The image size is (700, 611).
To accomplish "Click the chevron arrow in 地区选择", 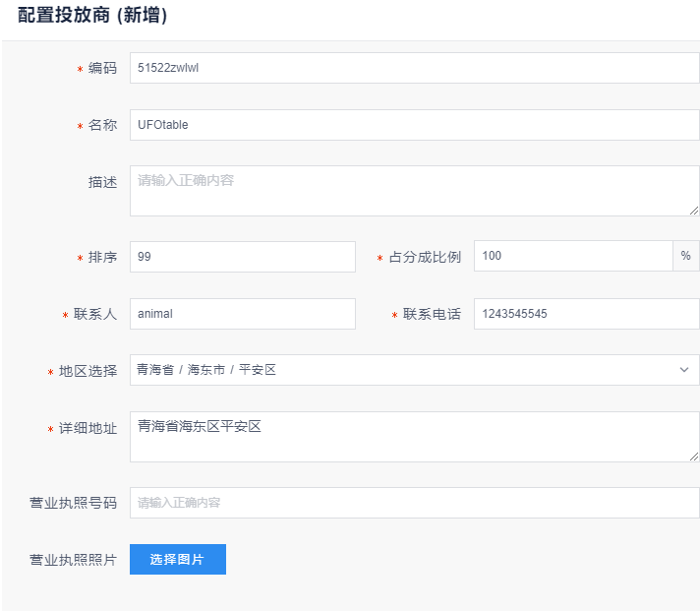I will pos(684,370).
